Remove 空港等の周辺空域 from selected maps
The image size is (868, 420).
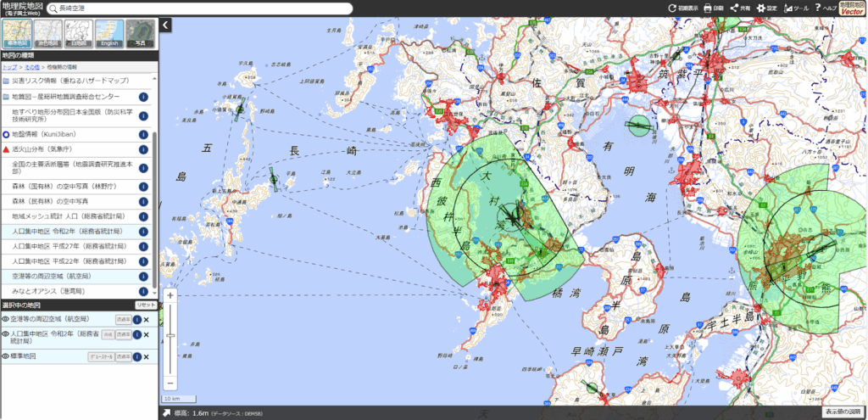147,320
